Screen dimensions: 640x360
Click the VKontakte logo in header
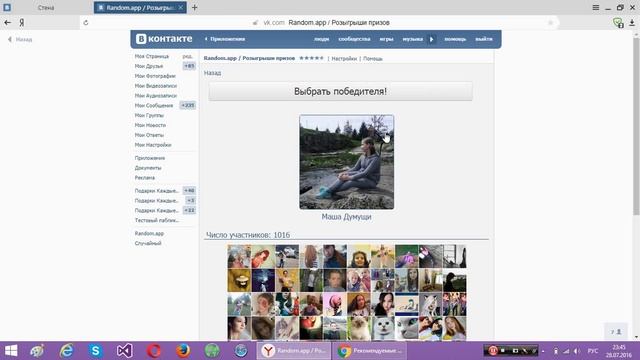[164, 39]
